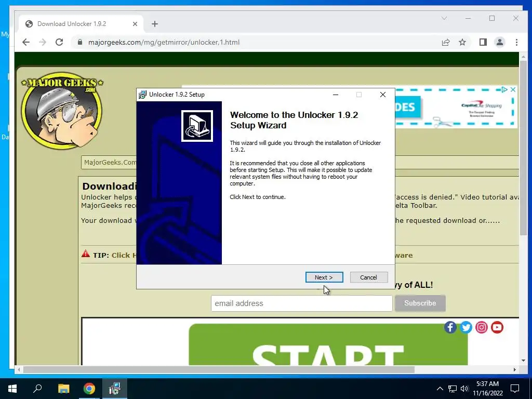Open the volume tray icon
This screenshot has width=532, height=399.
click(464, 389)
